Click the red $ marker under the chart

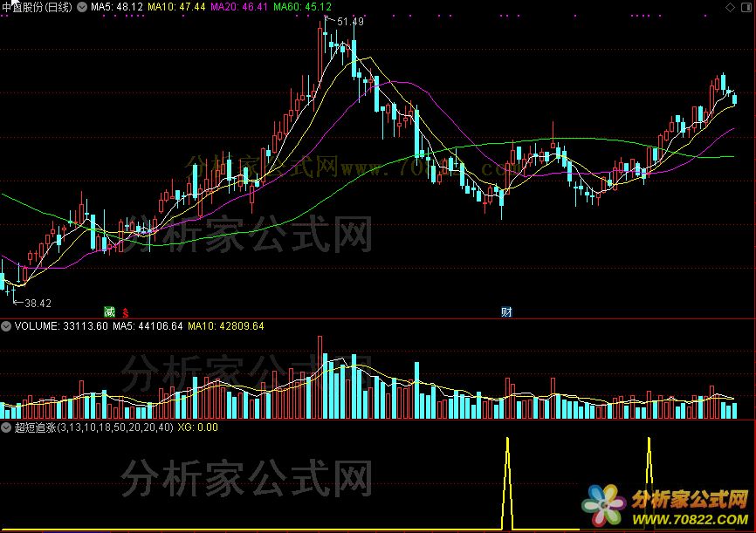tap(126, 313)
